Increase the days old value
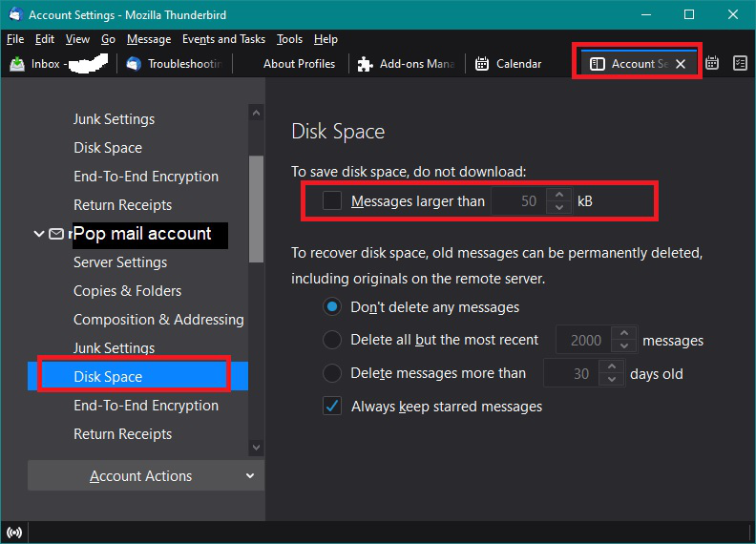756x544 pixels. click(x=611, y=366)
